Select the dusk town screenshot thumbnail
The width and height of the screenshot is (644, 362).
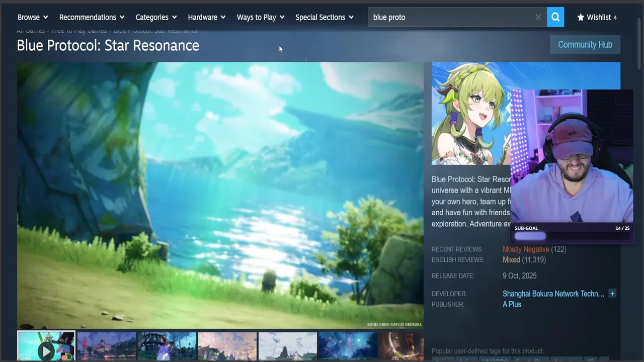pos(107,346)
